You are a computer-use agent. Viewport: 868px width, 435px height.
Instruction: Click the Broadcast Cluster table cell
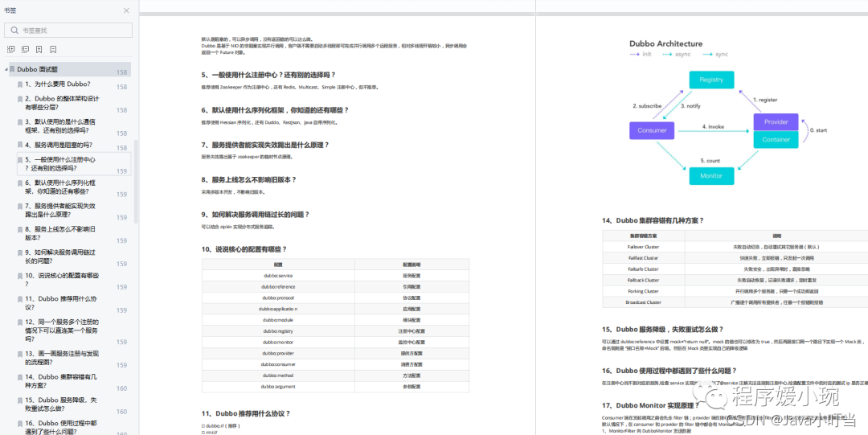pos(643,302)
